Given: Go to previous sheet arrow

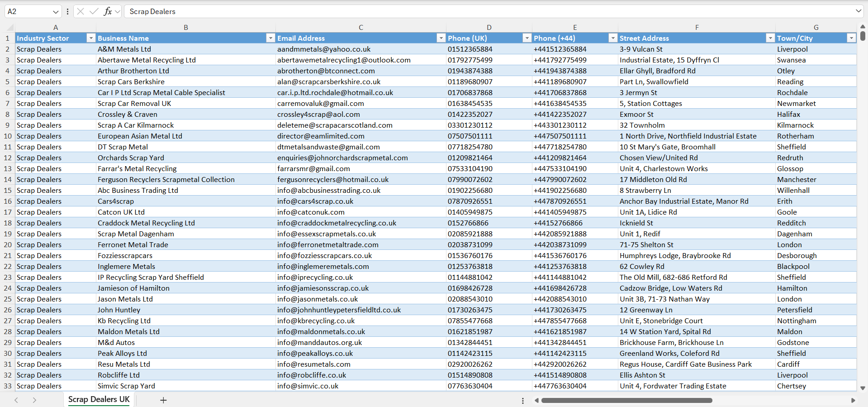Looking at the screenshot, I should click(x=16, y=400).
